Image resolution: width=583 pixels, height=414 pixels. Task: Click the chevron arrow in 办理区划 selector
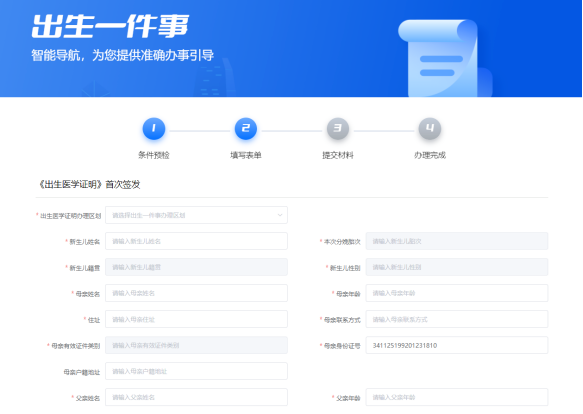pos(280,215)
